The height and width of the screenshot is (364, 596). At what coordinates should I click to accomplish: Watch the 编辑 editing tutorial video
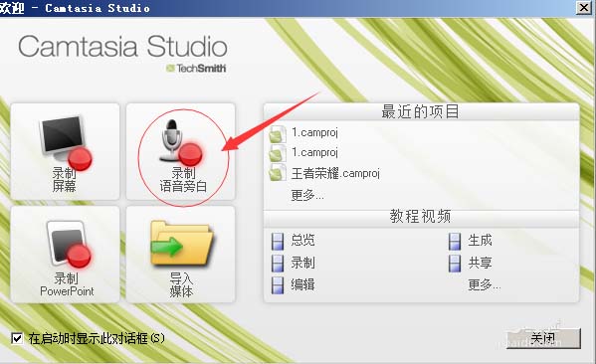coord(302,284)
